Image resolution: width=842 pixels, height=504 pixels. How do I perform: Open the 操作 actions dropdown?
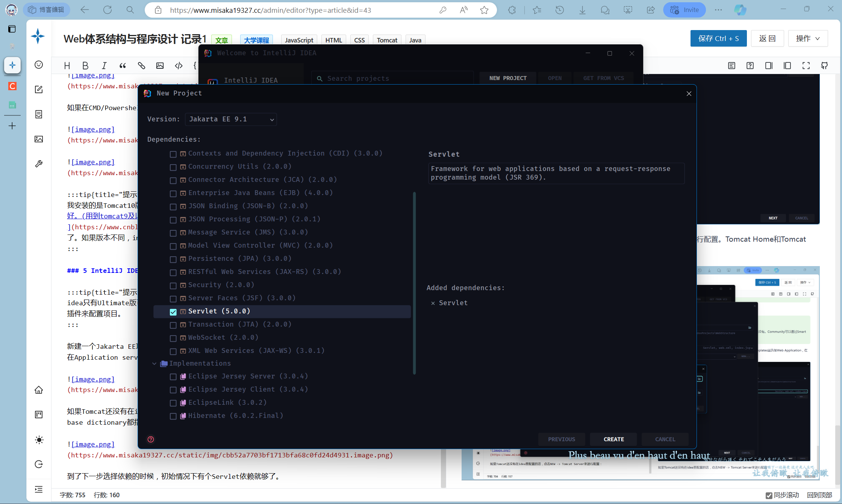(808, 38)
